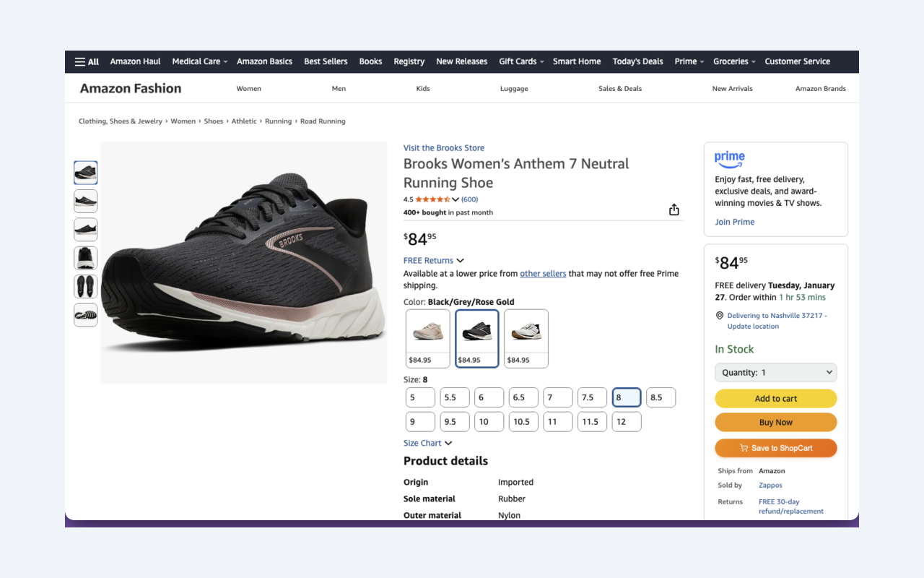Open the Groceries dropdown menu

(x=733, y=61)
